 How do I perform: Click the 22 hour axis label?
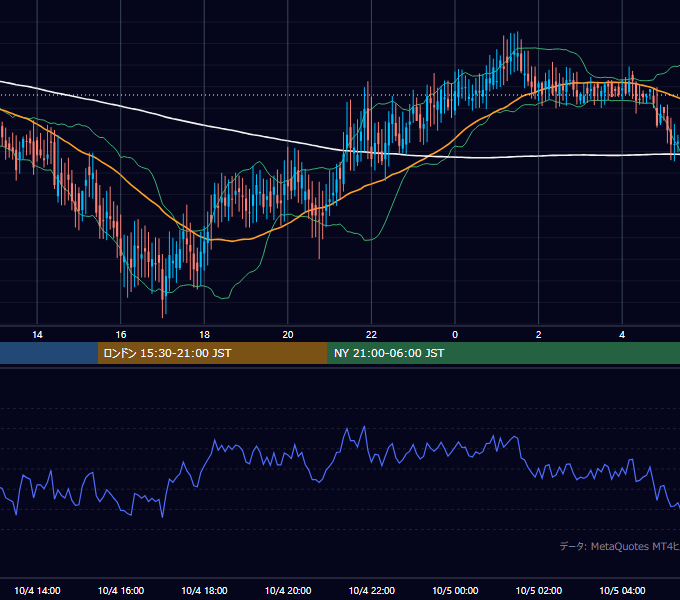coord(371,335)
